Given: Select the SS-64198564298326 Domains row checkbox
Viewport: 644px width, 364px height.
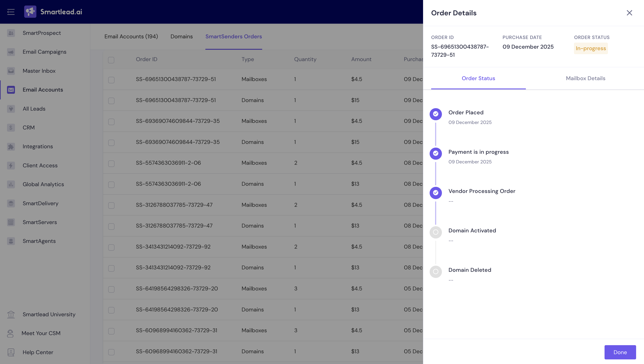Looking at the screenshot, I should pyautogui.click(x=111, y=310).
